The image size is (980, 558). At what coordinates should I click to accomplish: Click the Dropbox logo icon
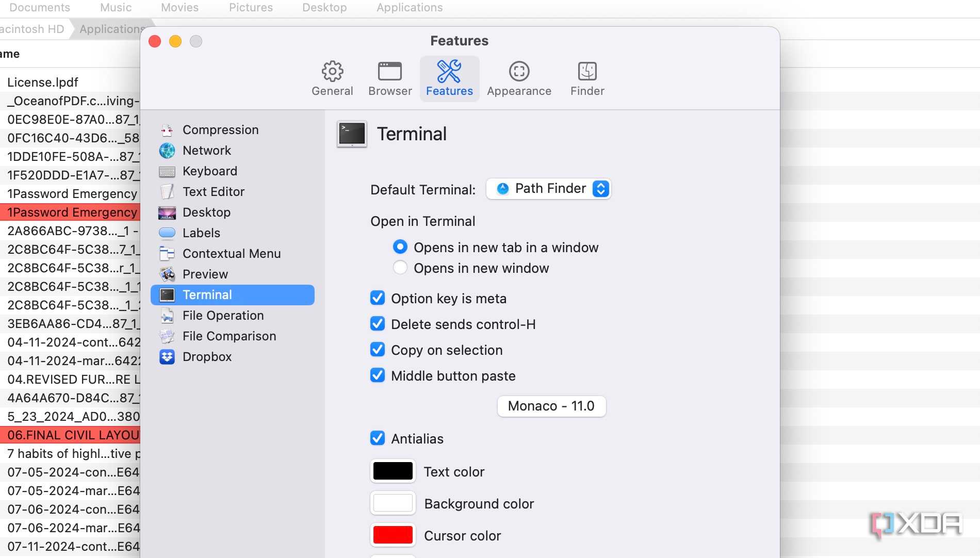(167, 357)
